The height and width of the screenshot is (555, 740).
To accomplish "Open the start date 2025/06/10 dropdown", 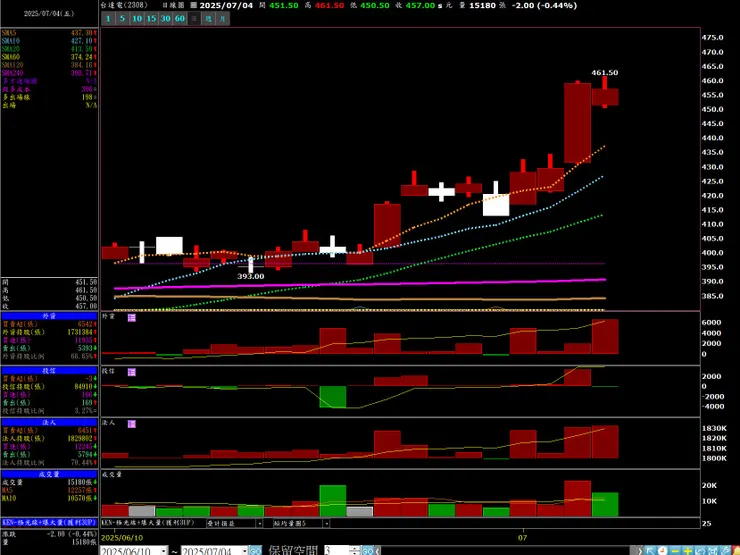I will 164,551.
